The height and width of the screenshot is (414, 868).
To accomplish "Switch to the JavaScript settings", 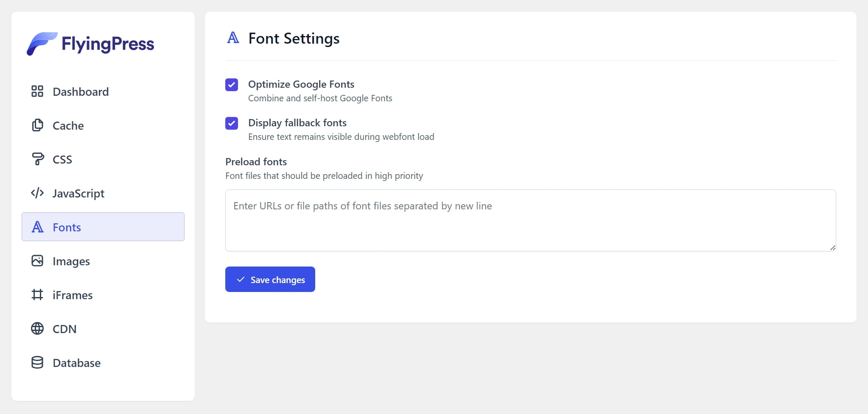I will tap(103, 193).
